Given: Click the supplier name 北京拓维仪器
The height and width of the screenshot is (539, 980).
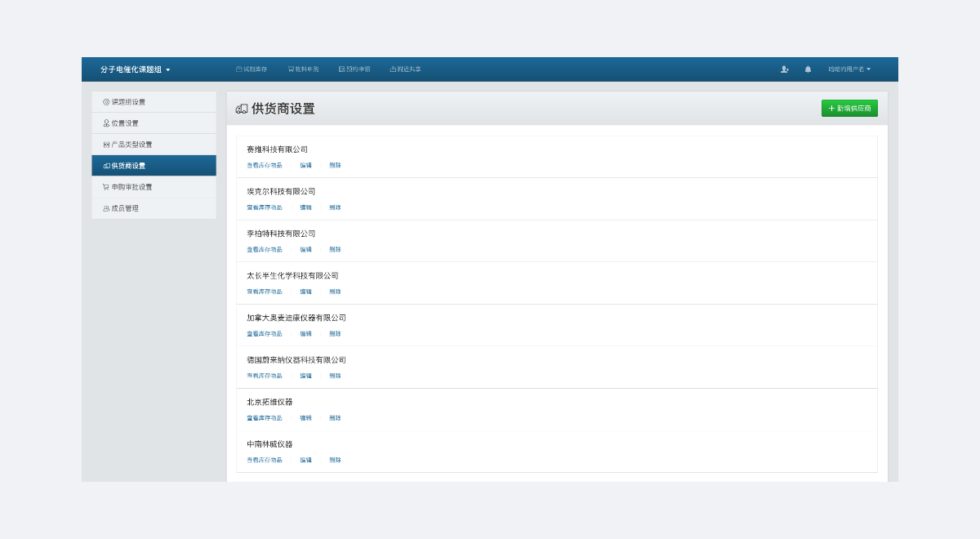Looking at the screenshot, I should (269, 402).
